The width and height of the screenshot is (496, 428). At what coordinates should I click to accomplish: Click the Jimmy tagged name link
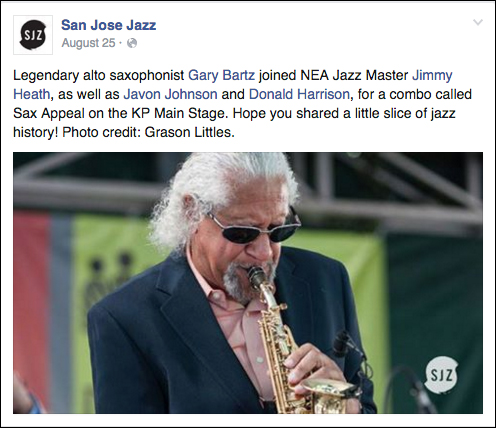pyautogui.click(x=432, y=75)
